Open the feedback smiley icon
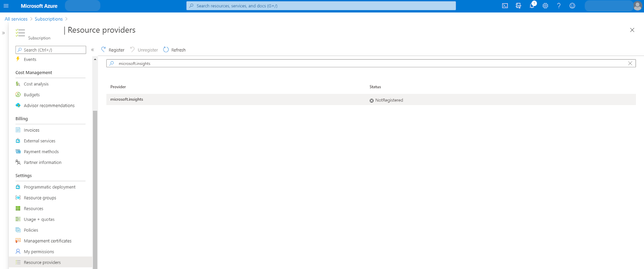Screen dimensions: 644x269 click(x=572, y=6)
